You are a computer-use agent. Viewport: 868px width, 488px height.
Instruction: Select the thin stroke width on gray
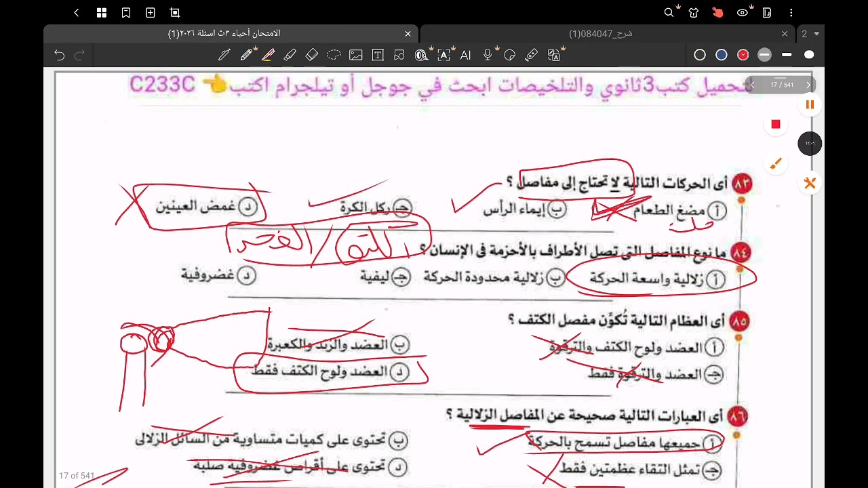point(765,55)
